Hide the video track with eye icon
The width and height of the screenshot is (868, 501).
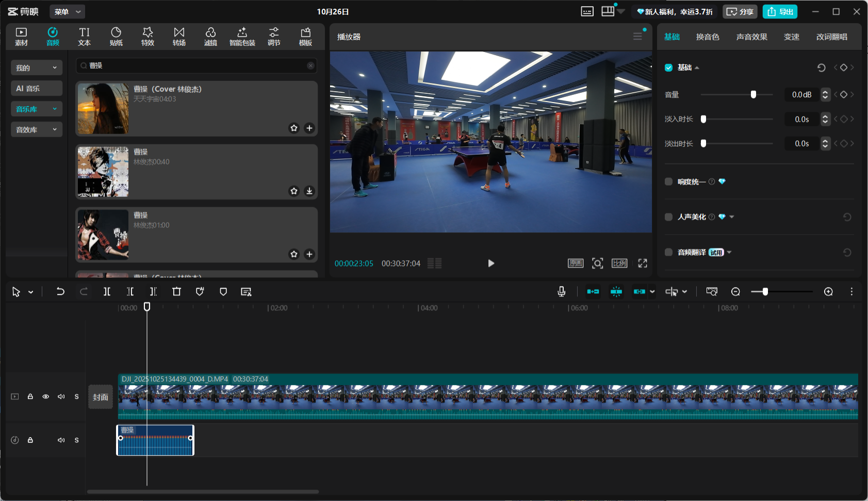tap(46, 396)
